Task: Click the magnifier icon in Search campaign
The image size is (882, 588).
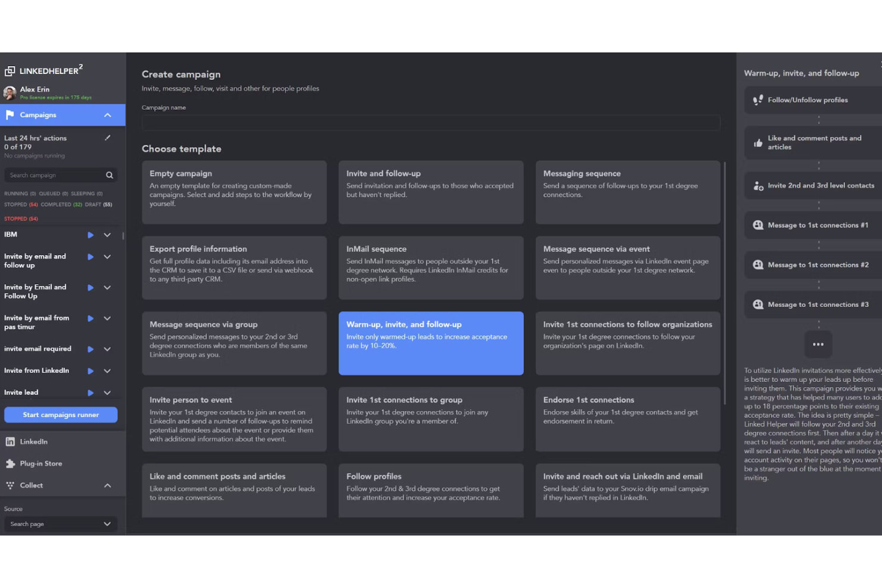Action: [110, 175]
